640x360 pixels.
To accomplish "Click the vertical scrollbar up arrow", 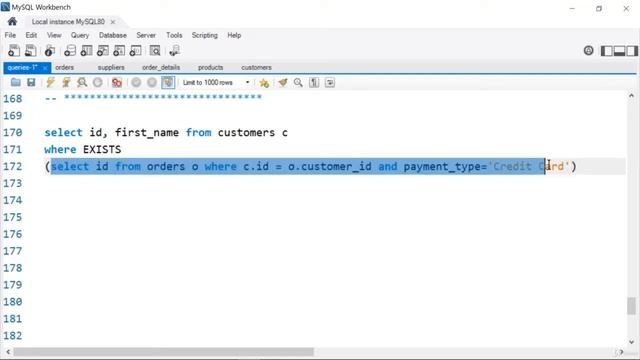I will pyautogui.click(x=631, y=96).
